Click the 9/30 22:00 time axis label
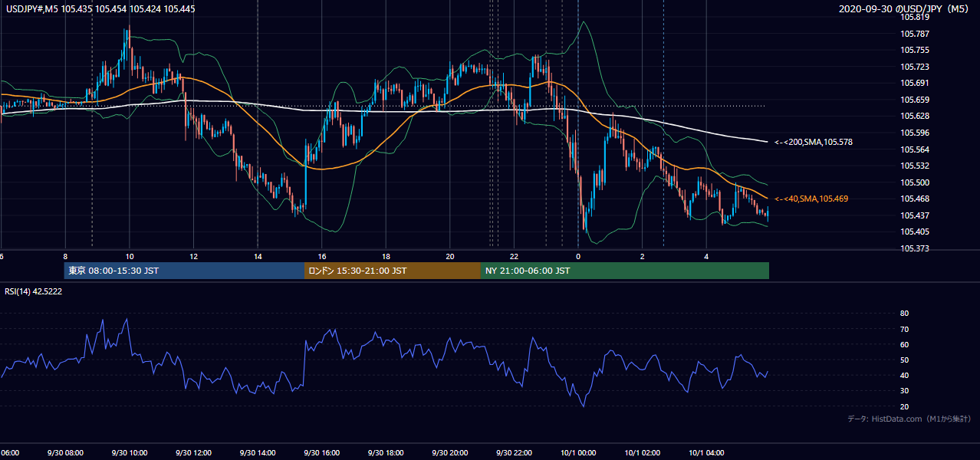This screenshot has width=980, height=460. [514, 453]
